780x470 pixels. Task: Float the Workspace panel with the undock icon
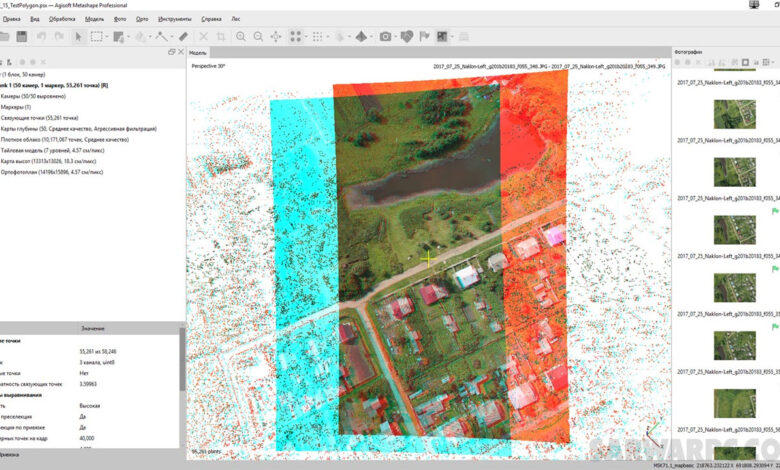tap(172, 52)
